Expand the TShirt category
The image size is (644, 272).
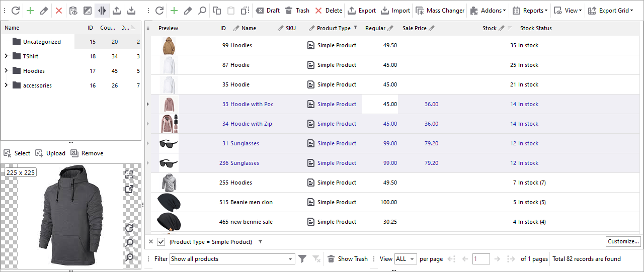pyautogui.click(x=6, y=56)
